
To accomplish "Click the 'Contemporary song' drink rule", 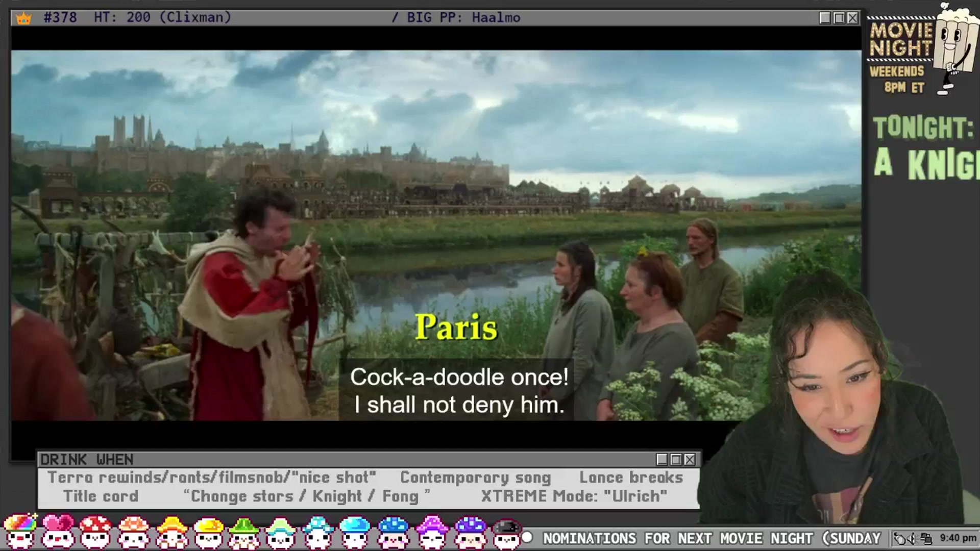I will tap(476, 478).
